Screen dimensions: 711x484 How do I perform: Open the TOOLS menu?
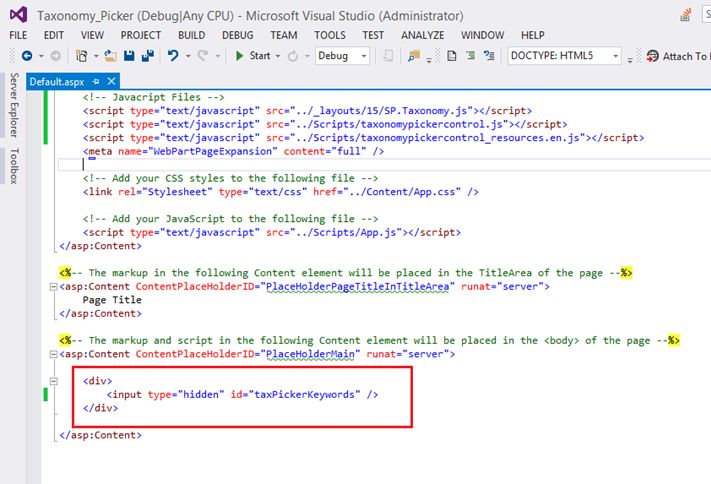[330, 35]
